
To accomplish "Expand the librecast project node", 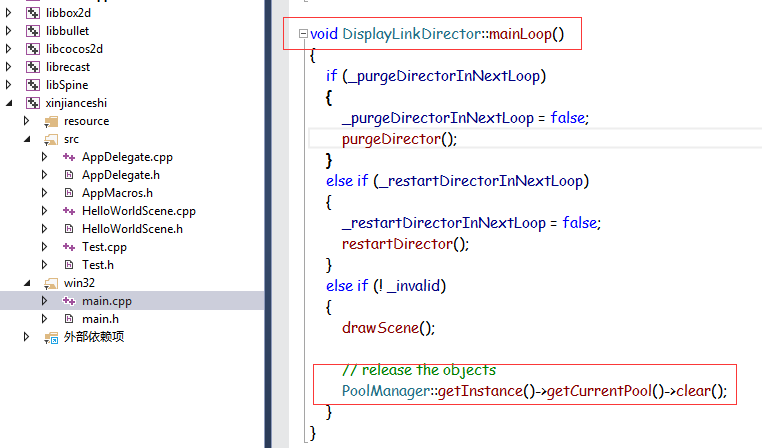I will (x=8, y=67).
